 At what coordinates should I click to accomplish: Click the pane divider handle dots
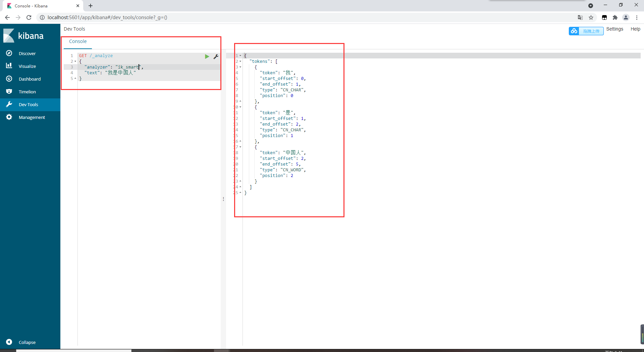[x=223, y=199]
